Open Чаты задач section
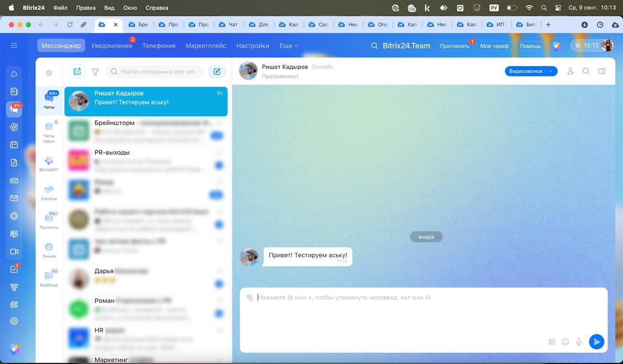Screen dimensions: 623x364 click(49, 131)
